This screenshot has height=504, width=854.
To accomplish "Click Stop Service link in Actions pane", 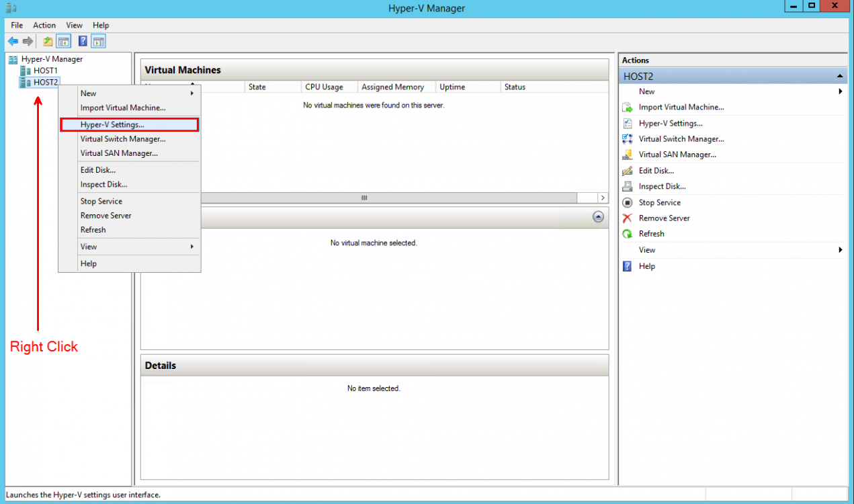I will pyautogui.click(x=659, y=202).
